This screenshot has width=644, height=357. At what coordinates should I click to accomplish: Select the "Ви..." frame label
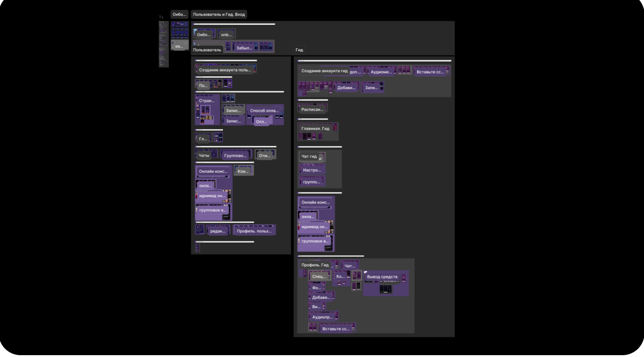316,307
